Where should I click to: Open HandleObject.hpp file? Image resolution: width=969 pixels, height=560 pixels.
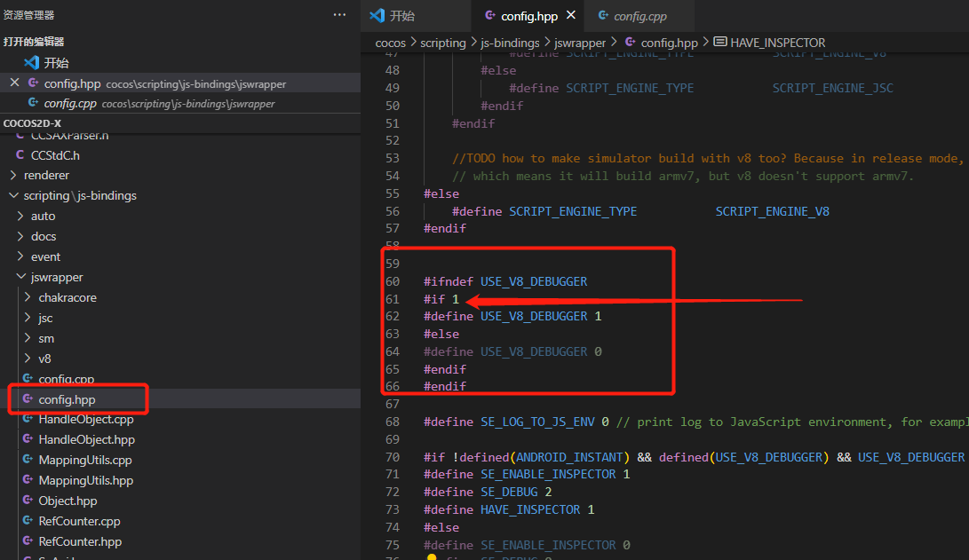(x=86, y=439)
